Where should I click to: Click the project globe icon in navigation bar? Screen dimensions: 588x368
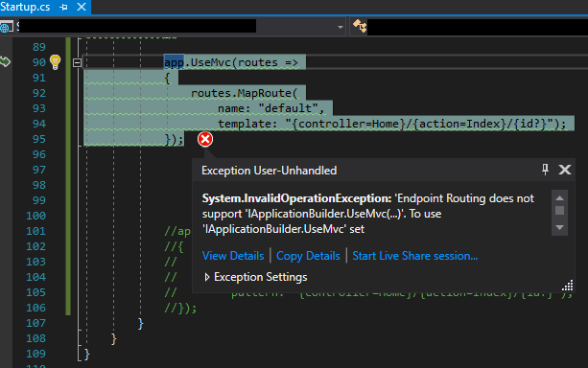pyautogui.click(x=7, y=27)
